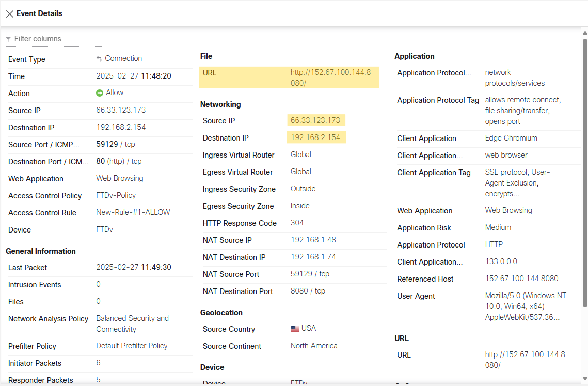Image resolution: width=588 pixels, height=386 pixels.
Task: Click the FTDv-Policy access control policy value
Action: tap(116, 196)
